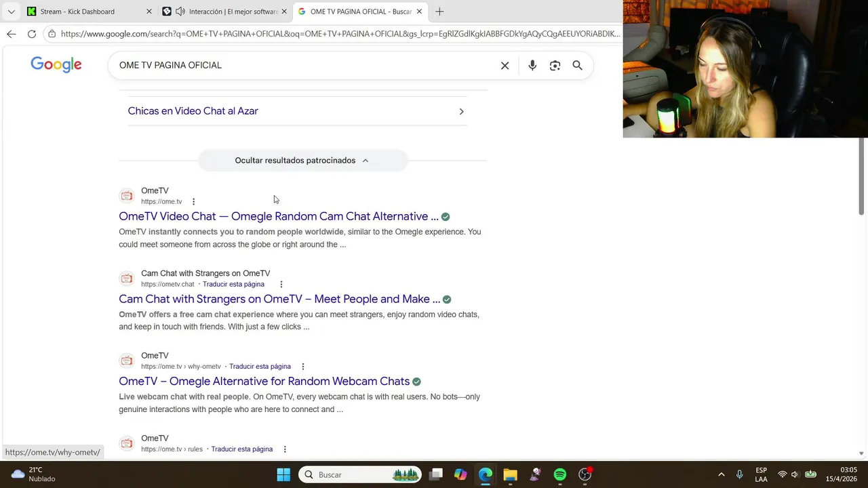The image size is (868, 488).
Task: Open Chicas en Video Chat al Azar
Action: 193,111
